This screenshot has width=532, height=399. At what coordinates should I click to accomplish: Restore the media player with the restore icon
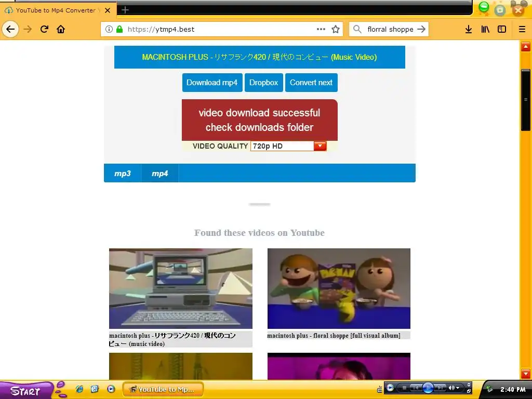(469, 391)
